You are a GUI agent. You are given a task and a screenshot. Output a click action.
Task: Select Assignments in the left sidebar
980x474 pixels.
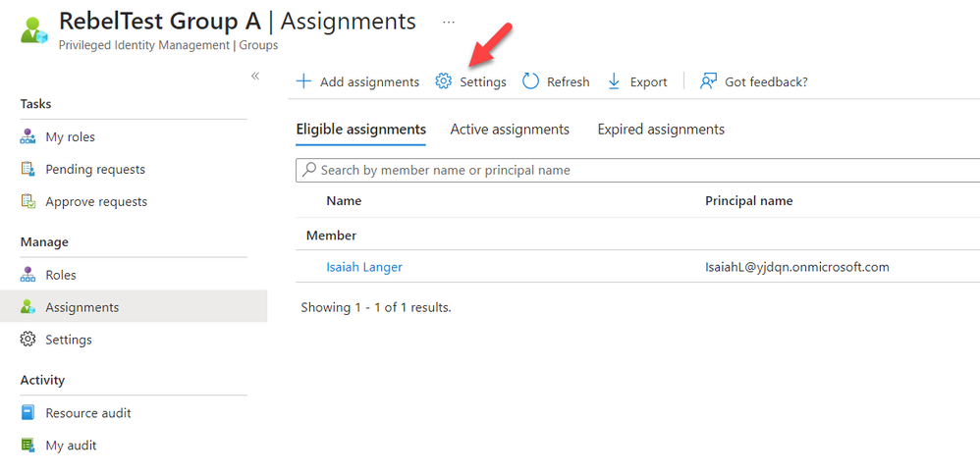point(82,307)
